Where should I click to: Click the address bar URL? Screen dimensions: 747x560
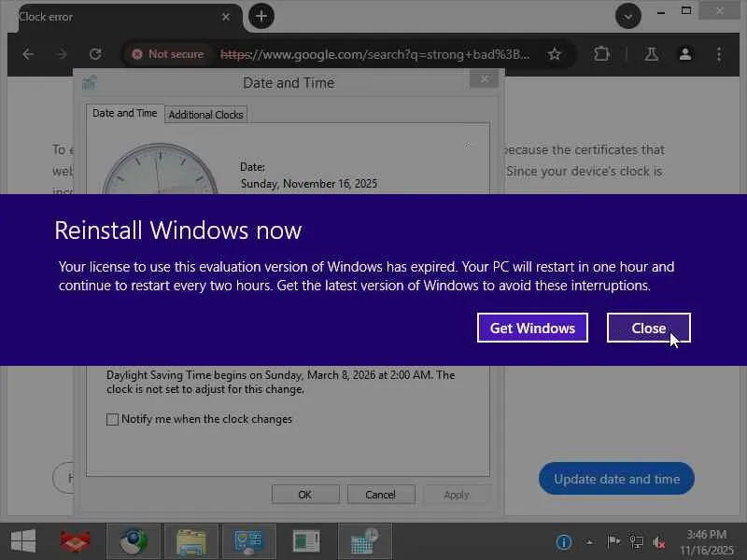[x=374, y=54]
